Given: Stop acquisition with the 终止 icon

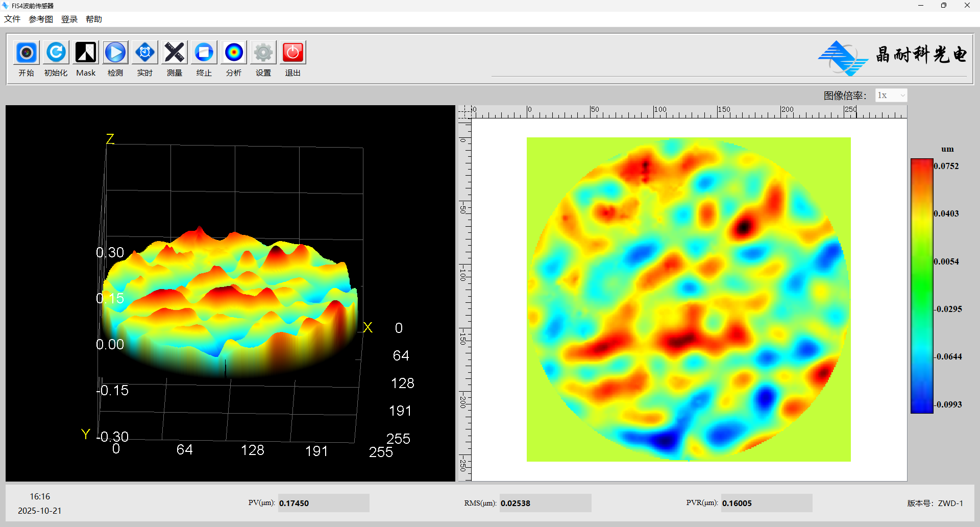Looking at the screenshot, I should (204, 53).
